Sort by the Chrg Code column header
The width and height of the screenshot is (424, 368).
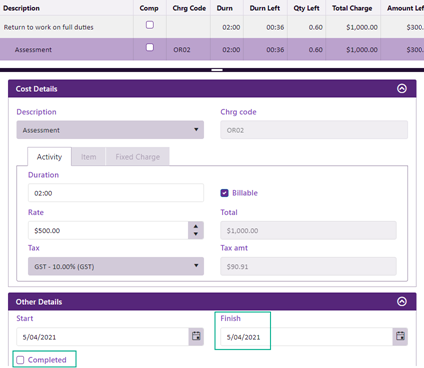(189, 8)
